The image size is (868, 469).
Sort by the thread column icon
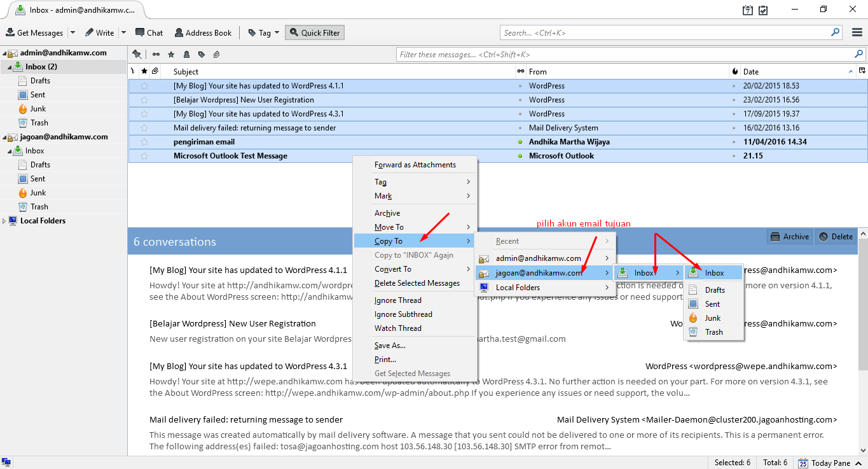(133, 71)
